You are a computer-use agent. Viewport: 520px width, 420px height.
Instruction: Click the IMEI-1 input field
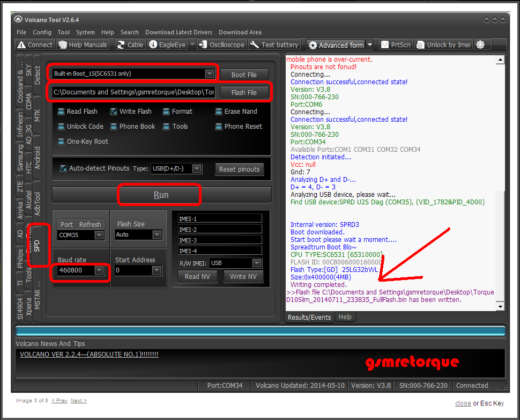[x=220, y=218]
